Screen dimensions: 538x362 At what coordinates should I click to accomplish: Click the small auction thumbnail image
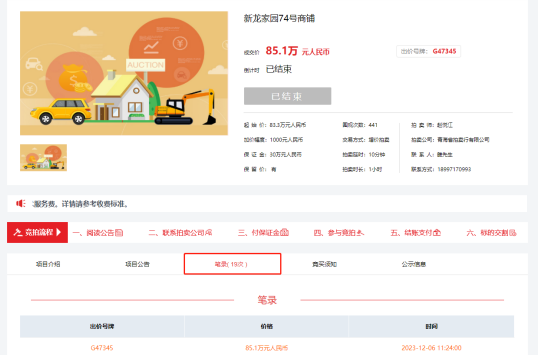click(x=43, y=157)
